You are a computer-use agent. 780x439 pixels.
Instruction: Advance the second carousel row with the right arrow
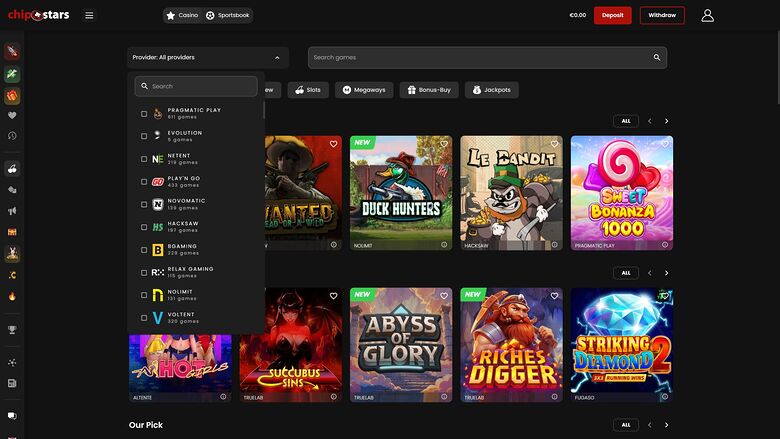[x=667, y=273]
